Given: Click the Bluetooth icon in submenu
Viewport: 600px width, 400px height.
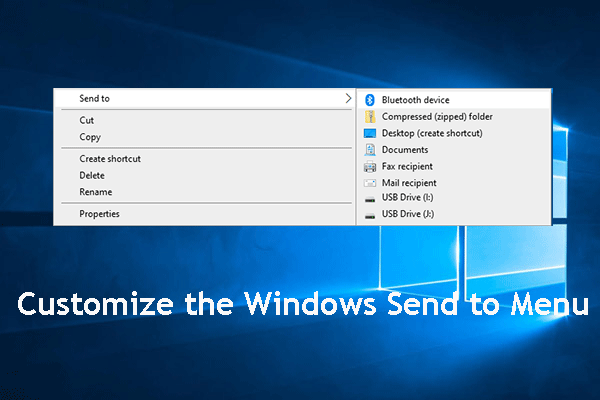Looking at the screenshot, I should (370, 100).
